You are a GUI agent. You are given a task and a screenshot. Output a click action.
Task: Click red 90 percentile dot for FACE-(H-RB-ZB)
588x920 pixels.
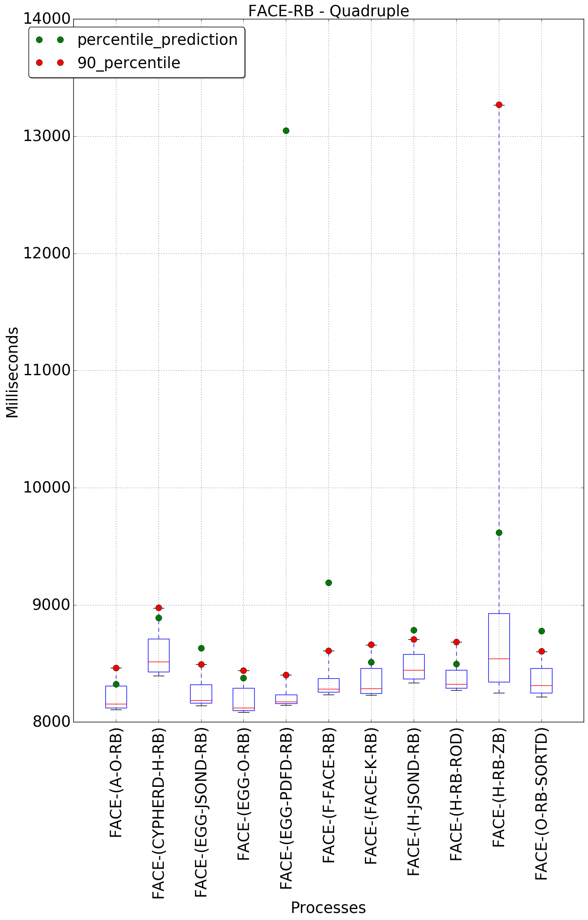[x=499, y=105]
